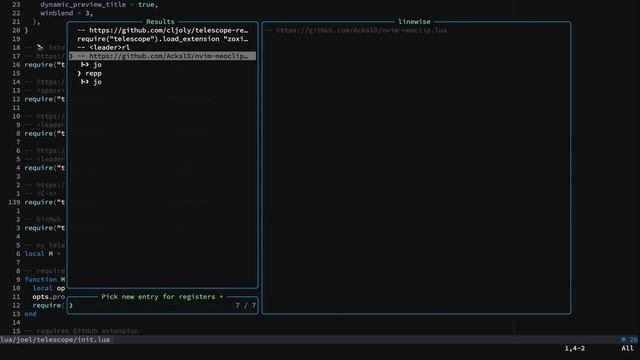Click the "All" scroll position indicator

(x=627, y=348)
